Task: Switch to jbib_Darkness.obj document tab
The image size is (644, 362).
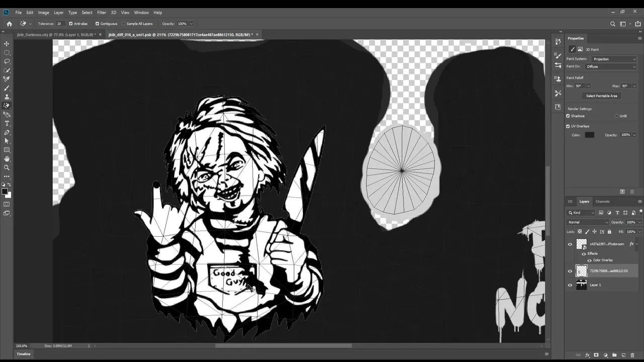Action: coord(55,35)
